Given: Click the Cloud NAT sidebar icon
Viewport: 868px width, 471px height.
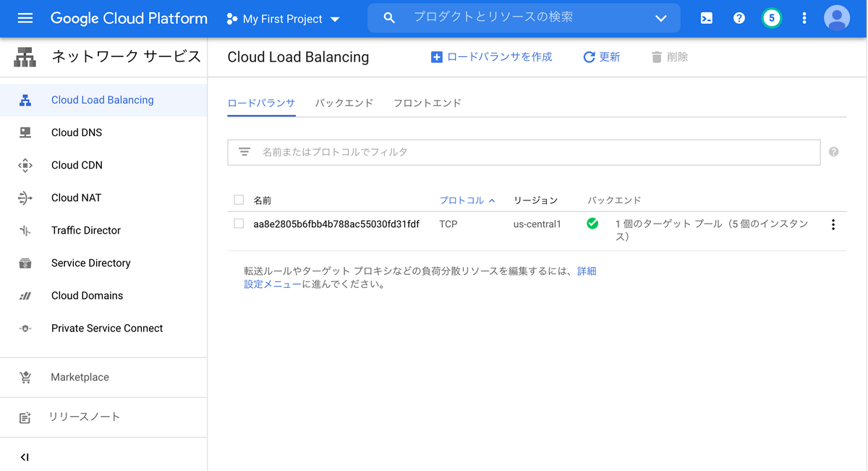Looking at the screenshot, I should point(25,198).
